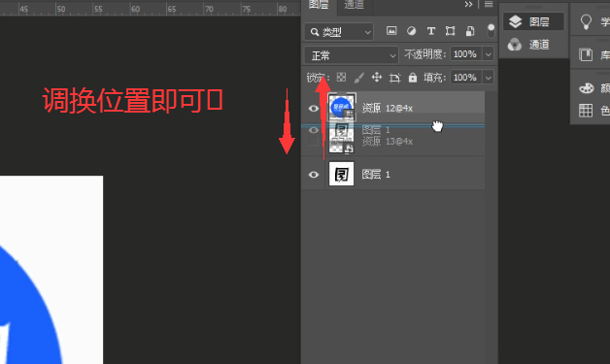The height and width of the screenshot is (364, 610).
Task: Click the 不透明度 opacity value field
Action: pyautogui.click(x=465, y=54)
